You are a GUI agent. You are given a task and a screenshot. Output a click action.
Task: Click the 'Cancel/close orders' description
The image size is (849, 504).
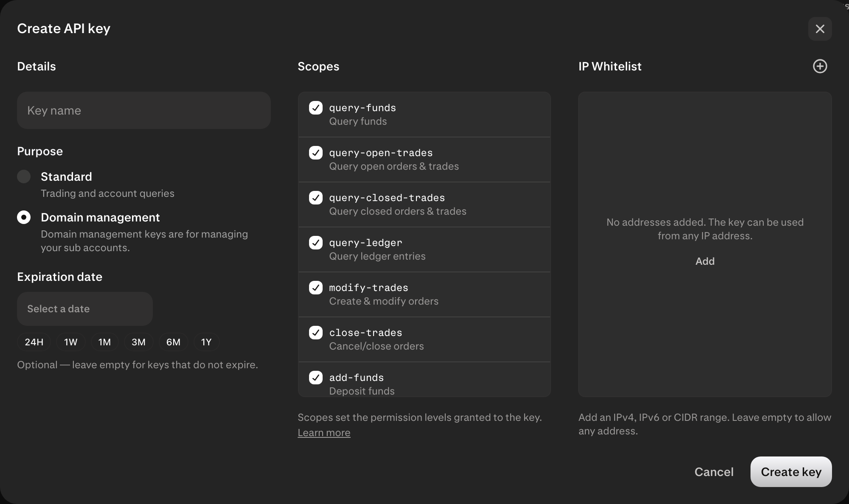pos(377,346)
